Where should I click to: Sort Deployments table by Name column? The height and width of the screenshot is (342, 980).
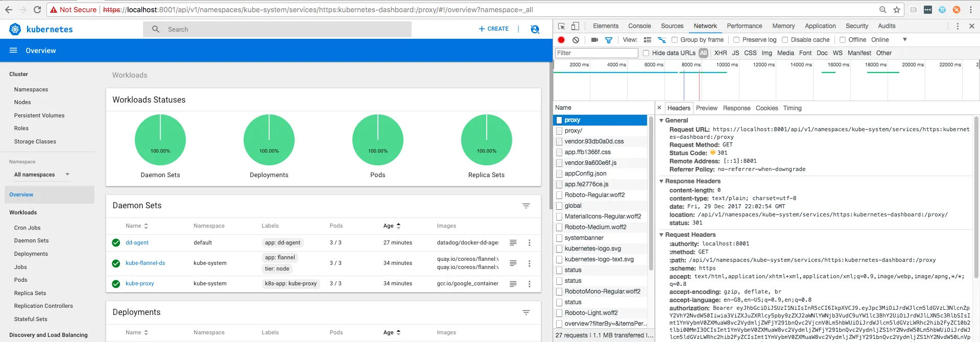(x=137, y=332)
